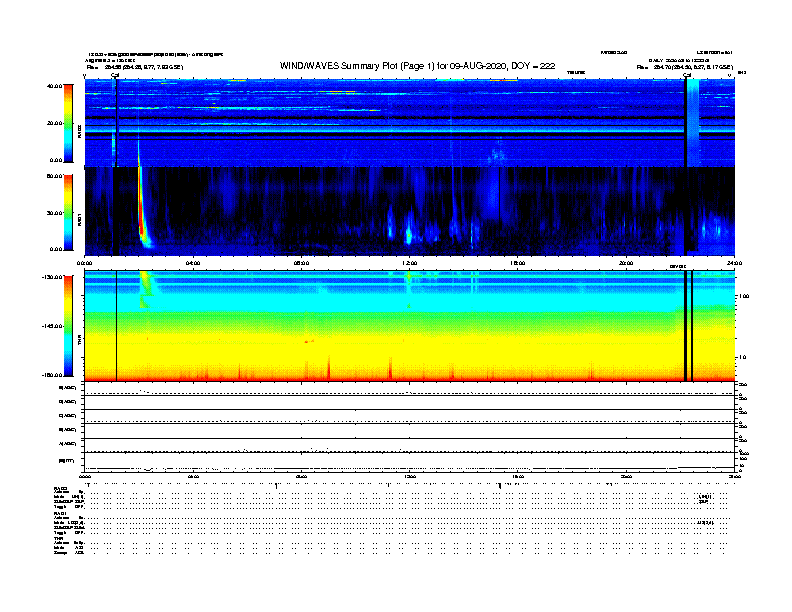The height and width of the screenshot is (612, 792).
Task: Click inside the yellow TNR spectrogram panel
Action: pos(409,326)
